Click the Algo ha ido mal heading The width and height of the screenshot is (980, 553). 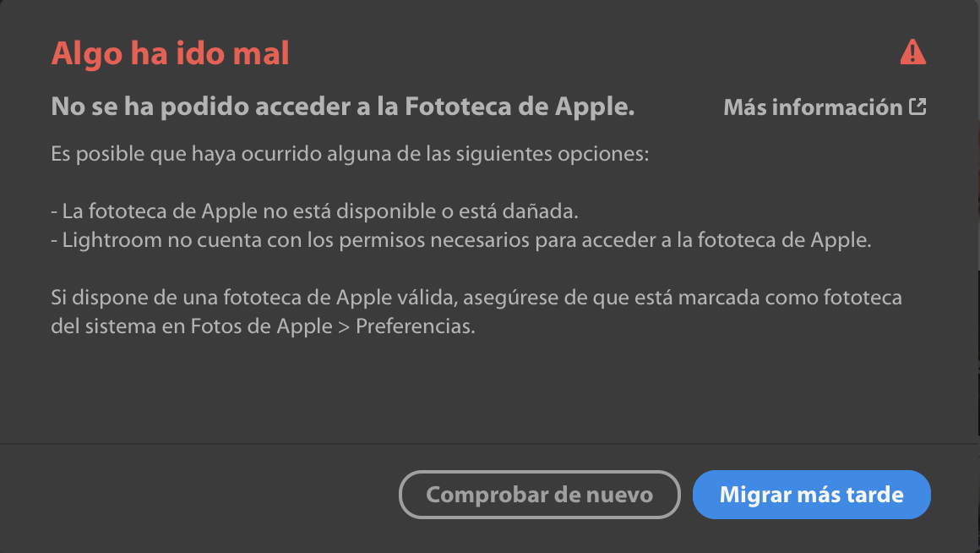(172, 52)
